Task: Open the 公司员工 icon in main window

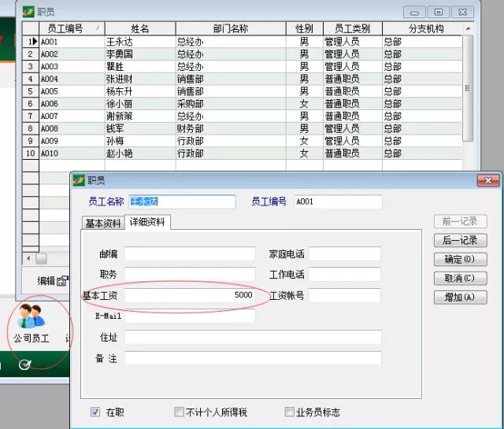Action: 31,323
